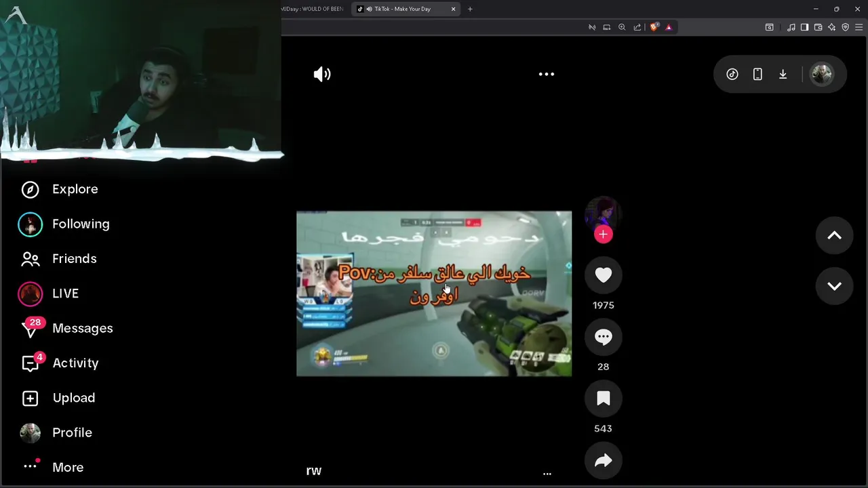Open the music note playlist icon
868x488 pixels.
(791, 27)
